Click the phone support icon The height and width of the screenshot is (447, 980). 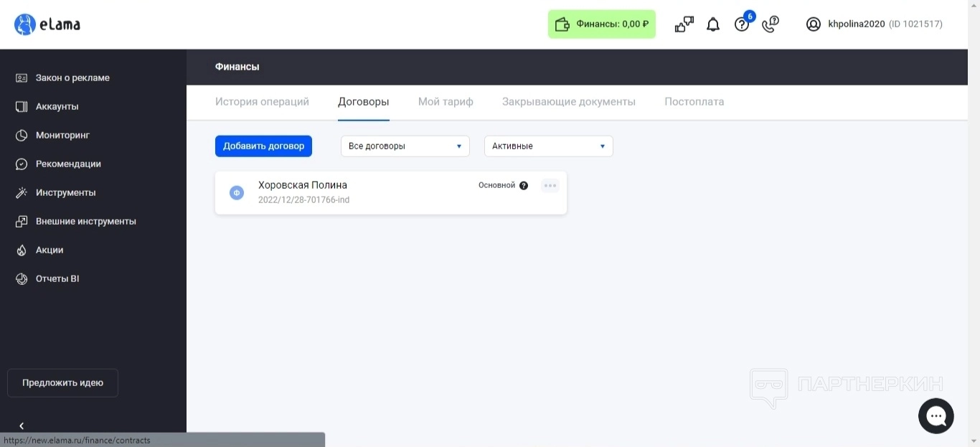(x=771, y=24)
